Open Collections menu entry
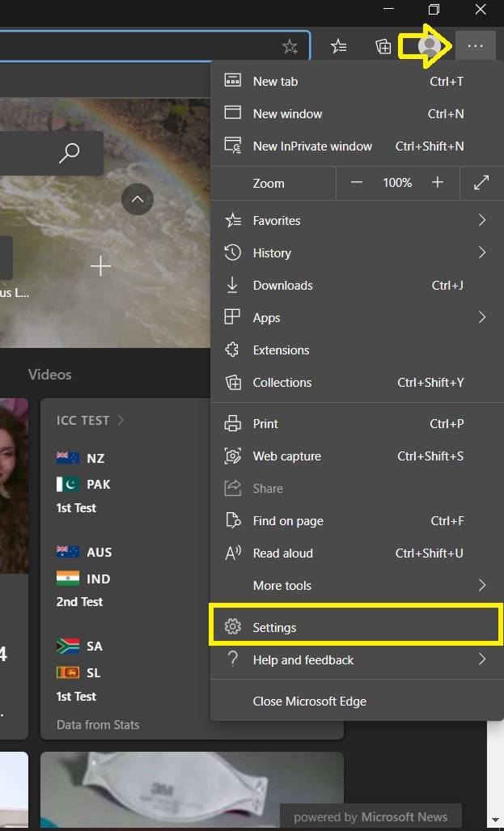This screenshot has width=504, height=831. click(x=356, y=382)
